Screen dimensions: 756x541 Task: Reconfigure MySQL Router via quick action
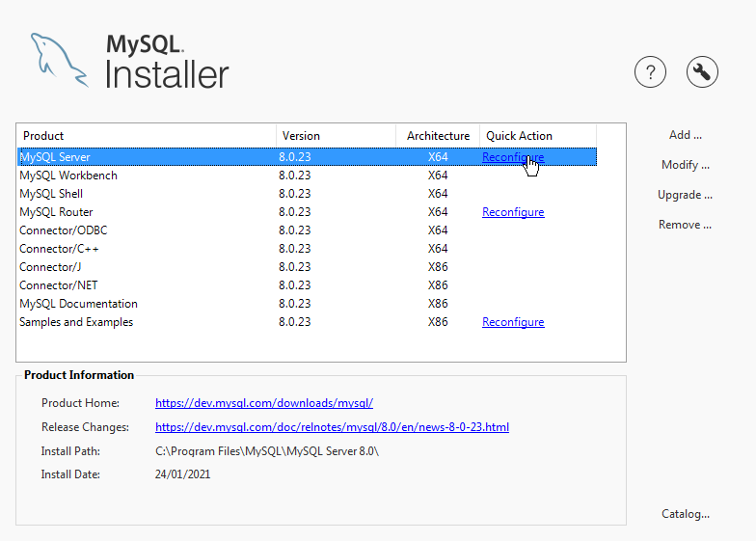point(513,212)
